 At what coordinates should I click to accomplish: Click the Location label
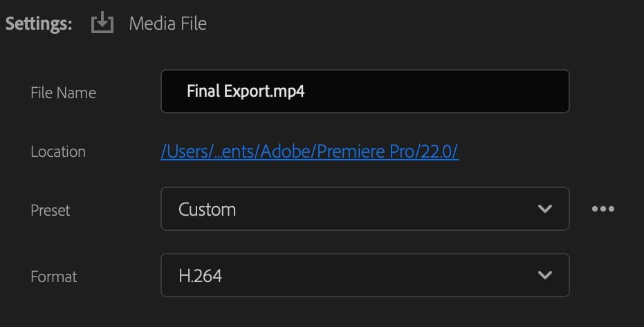coord(58,152)
